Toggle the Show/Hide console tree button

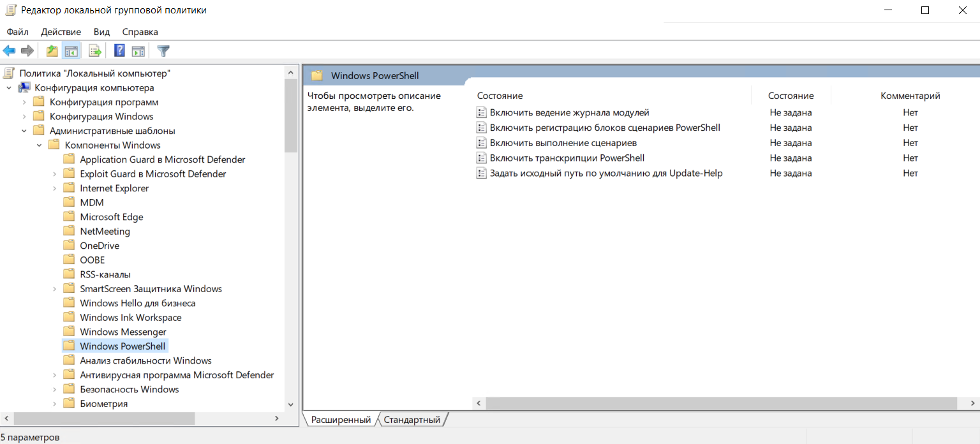71,51
